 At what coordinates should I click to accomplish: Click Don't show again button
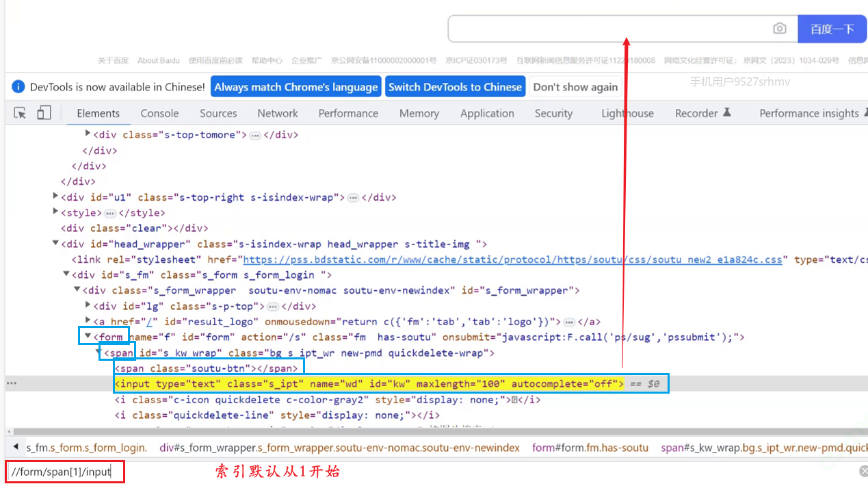tap(575, 87)
